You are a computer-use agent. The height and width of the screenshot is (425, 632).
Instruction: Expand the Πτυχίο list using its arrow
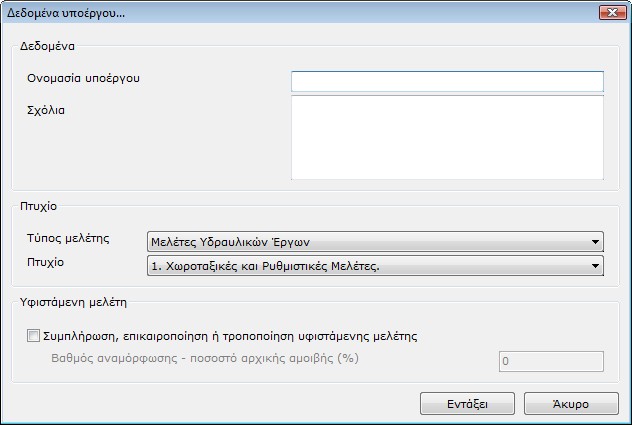(596, 266)
